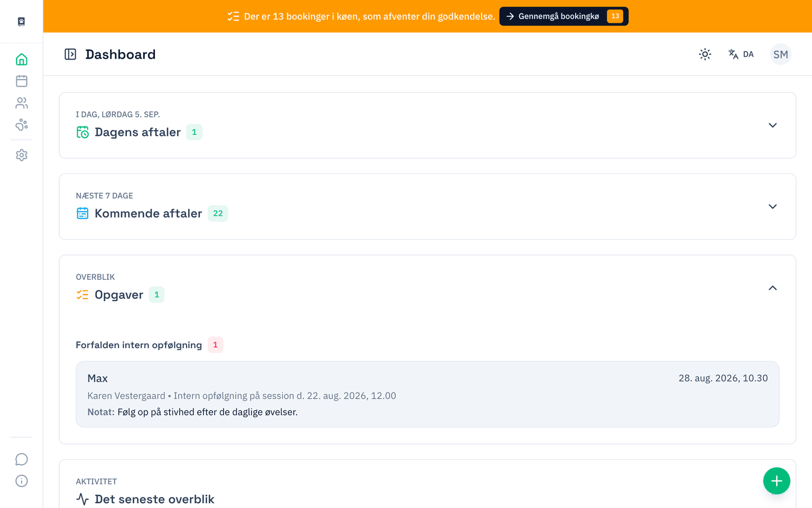The height and width of the screenshot is (508, 812).
Task: Open the Clients (people) sidebar icon
Action: point(22,103)
